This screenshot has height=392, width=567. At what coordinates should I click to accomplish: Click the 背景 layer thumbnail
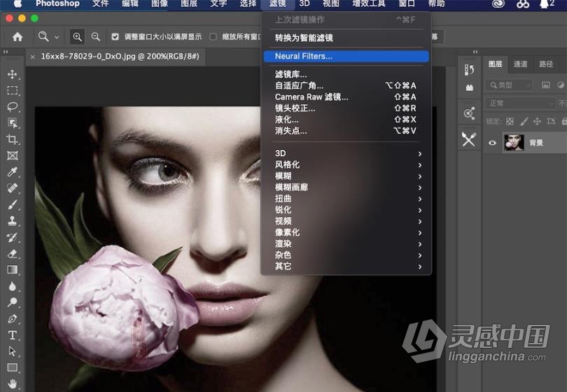pos(514,143)
